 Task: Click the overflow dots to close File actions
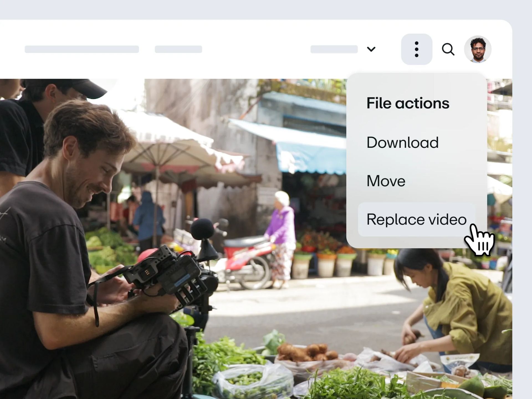[x=416, y=49]
